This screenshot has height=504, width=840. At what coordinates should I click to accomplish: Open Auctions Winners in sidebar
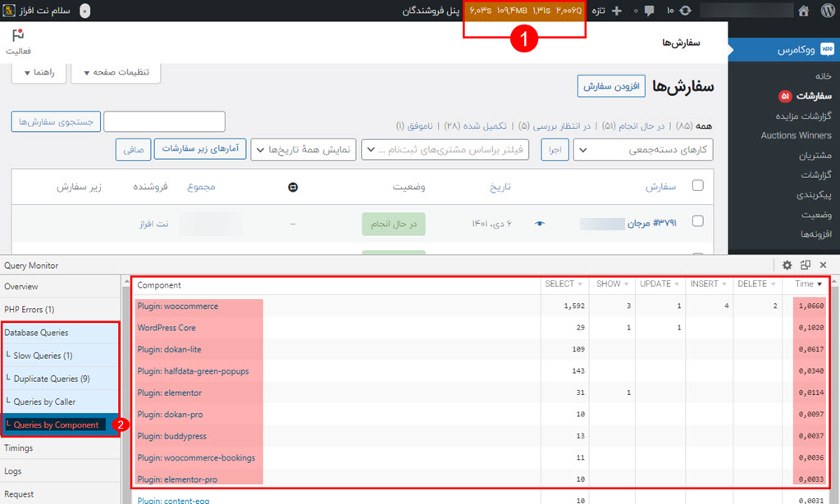(796, 135)
